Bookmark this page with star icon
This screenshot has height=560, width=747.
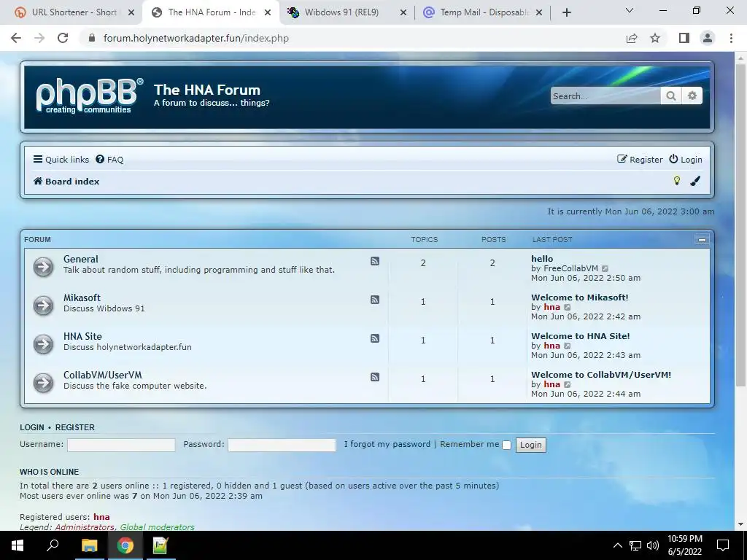click(655, 38)
